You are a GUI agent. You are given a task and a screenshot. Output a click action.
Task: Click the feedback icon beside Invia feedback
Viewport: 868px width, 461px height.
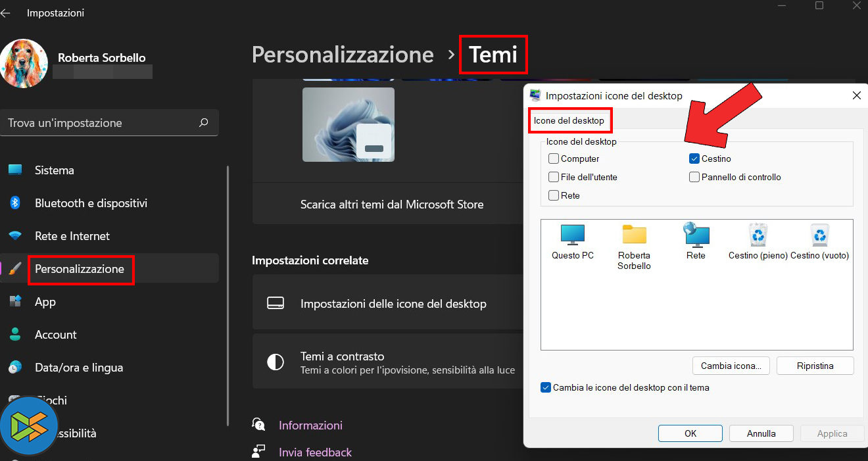point(258,451)
